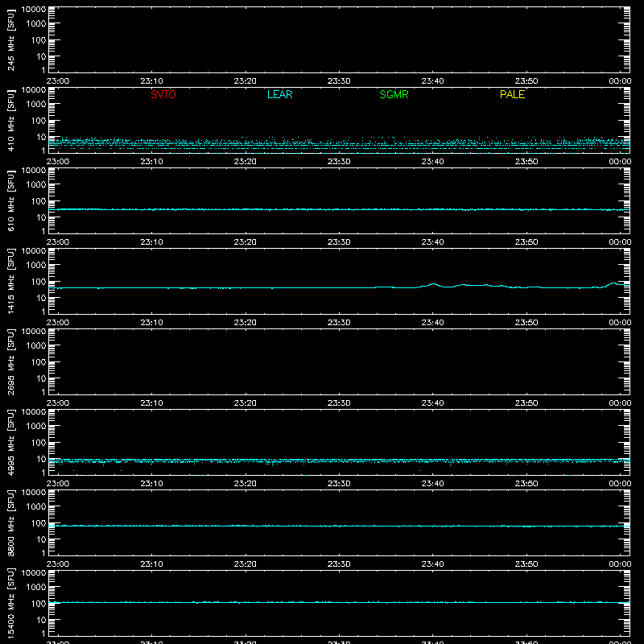644x644 pixels.
Task: Click 23:20 time label under 410 MHz panel
Action: coord(246,162)
